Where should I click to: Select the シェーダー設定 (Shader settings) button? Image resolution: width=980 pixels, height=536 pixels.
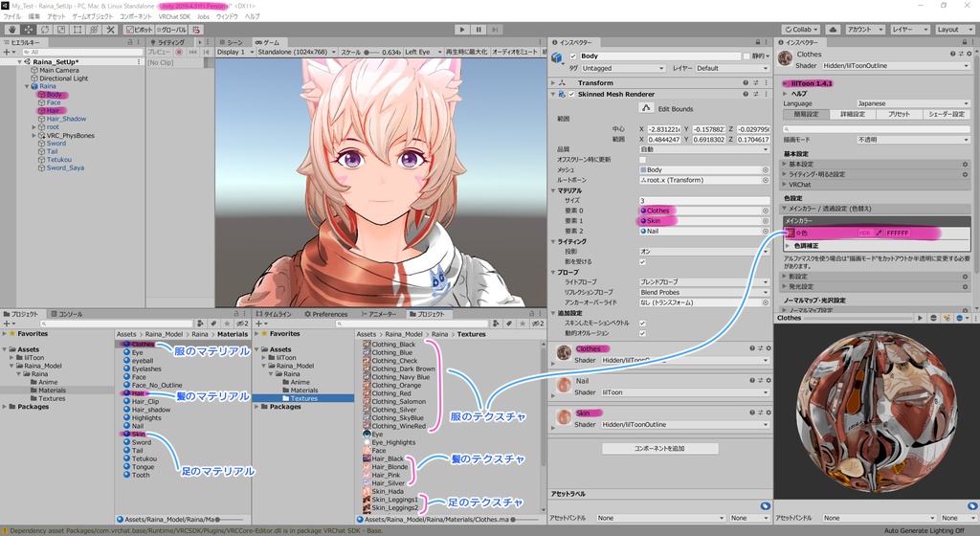point(947,114)
